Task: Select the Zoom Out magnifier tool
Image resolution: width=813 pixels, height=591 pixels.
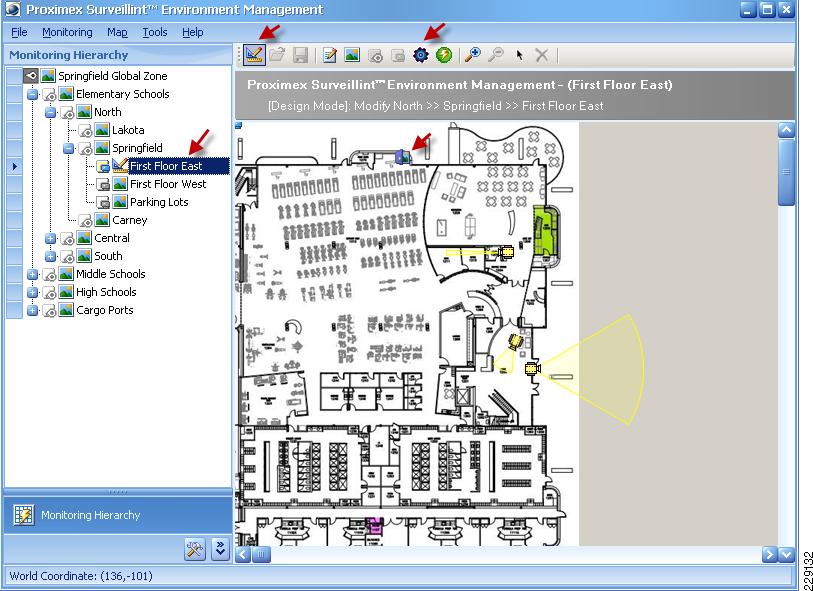Action: tap(496, 54)
